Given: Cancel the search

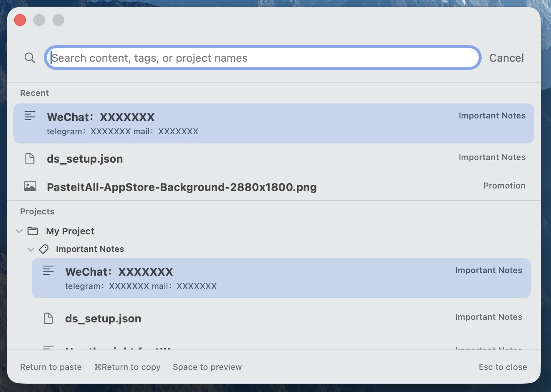Looking at the screenshot, I should click(x=506, y=58).
